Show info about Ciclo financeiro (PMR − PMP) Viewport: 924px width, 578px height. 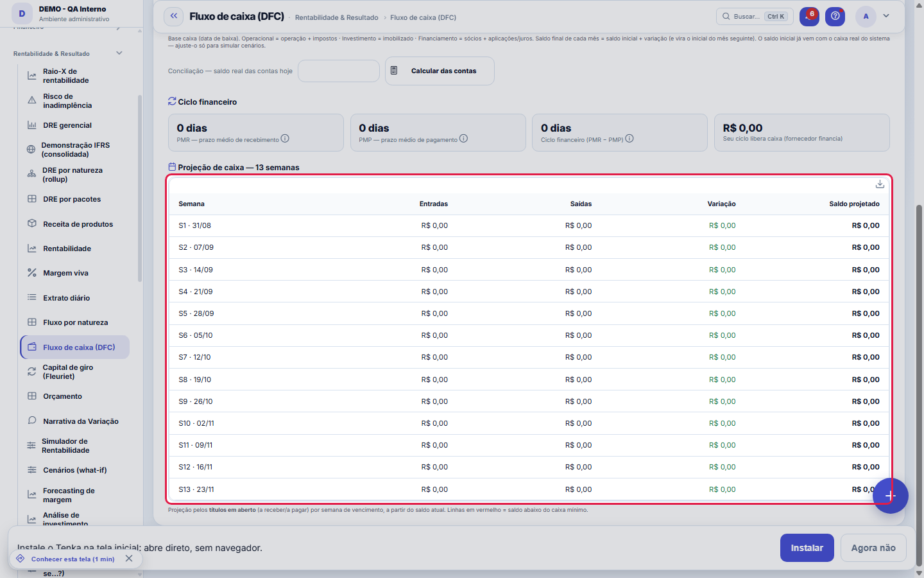pyautogui.click(x=629, y=139)
